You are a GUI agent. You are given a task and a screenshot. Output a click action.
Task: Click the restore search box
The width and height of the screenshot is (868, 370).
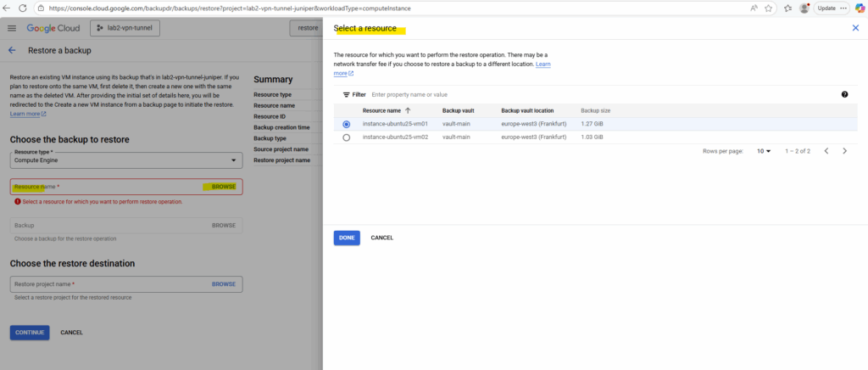306,28
